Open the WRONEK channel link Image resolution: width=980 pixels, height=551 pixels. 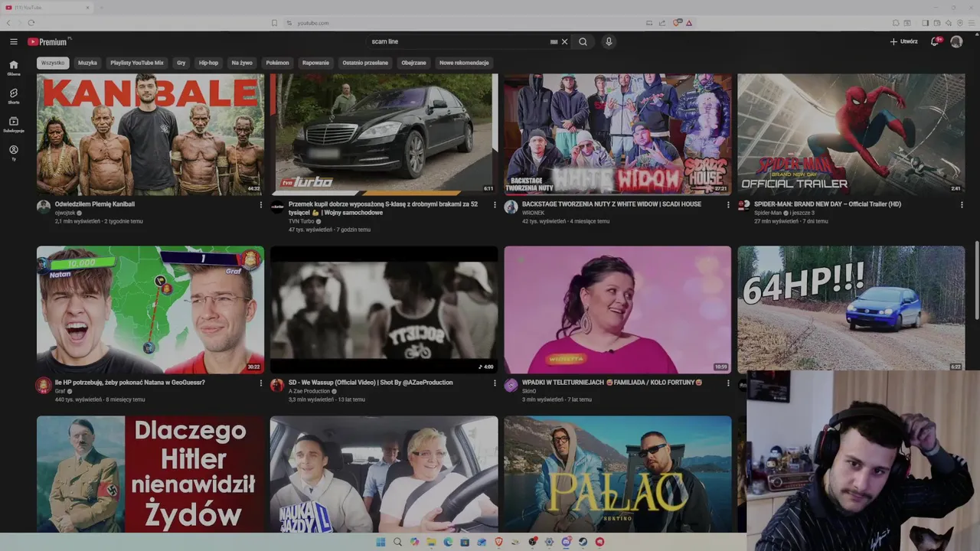533,213
